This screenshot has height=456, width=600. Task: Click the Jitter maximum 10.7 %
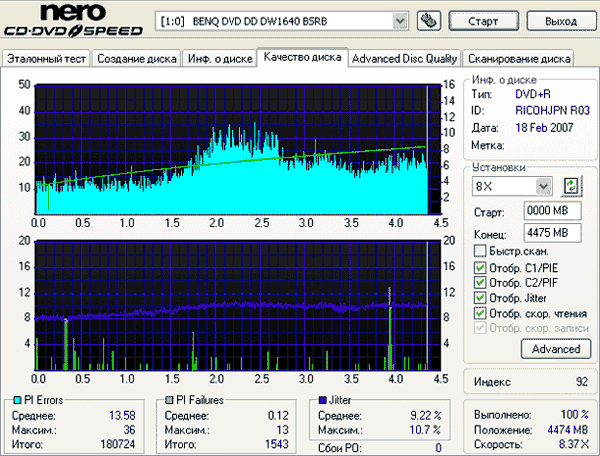pos(425,430)
